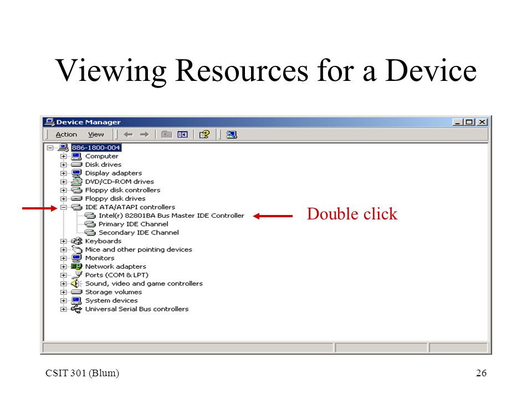Open the Action menu
Viewport: 532px width, 399px height.
tap(66, 135)
